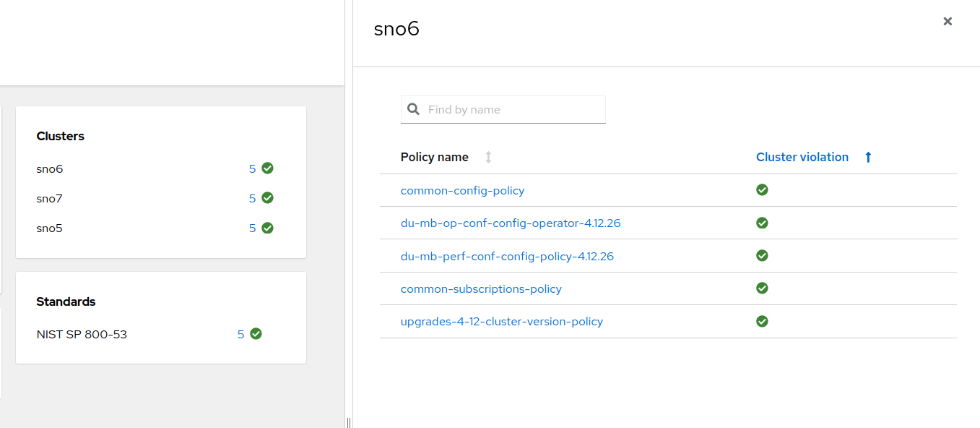Sort by Policy name column arrows
980x428 pixels.
488,157
